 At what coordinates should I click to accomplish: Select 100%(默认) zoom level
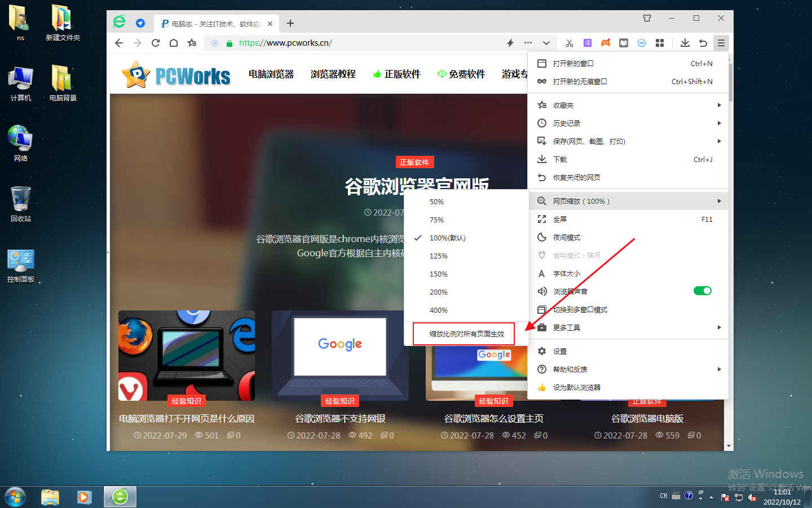tap(466, 238)
